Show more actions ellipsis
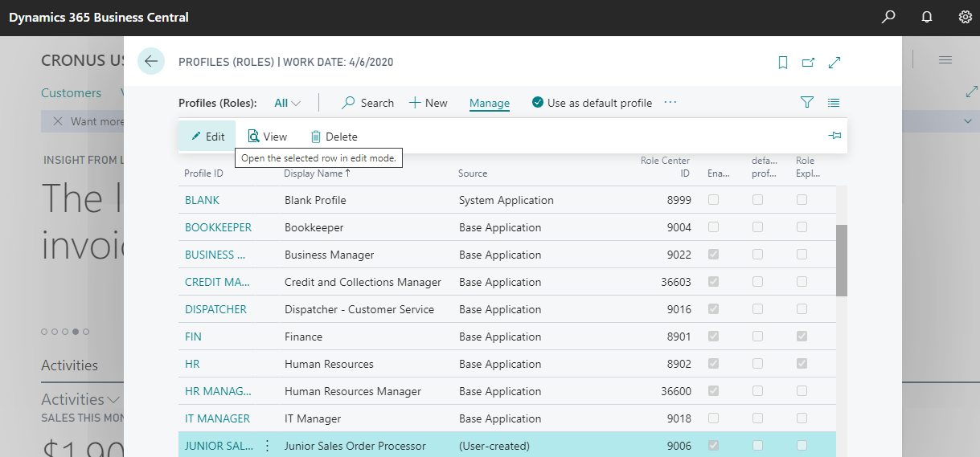980x457 pixels. [x=670, y=103]
